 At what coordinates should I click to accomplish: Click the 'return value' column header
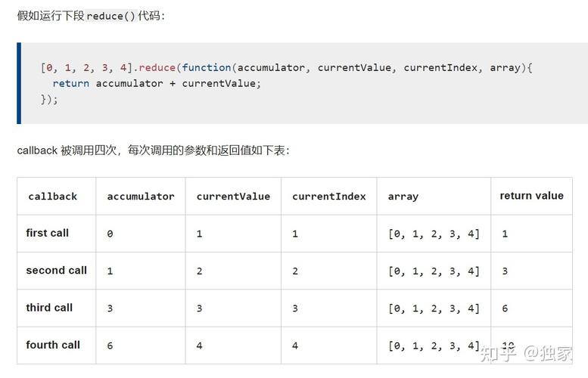pos(532,196)
